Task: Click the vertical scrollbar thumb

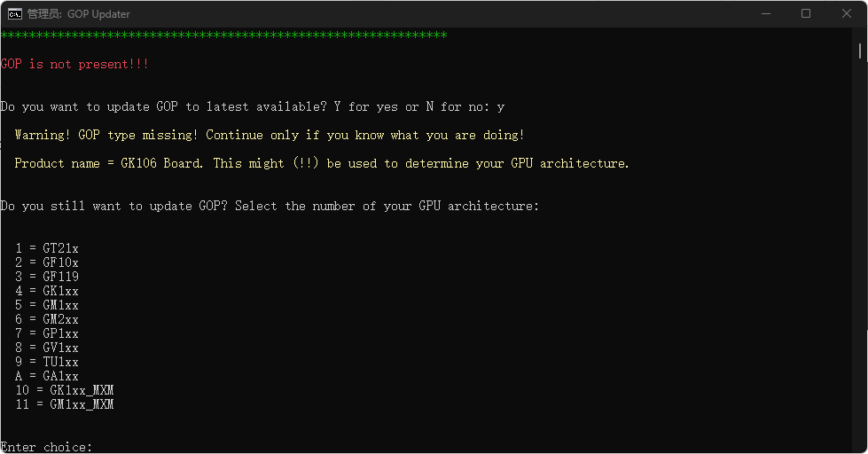Action: coord(861,51)
